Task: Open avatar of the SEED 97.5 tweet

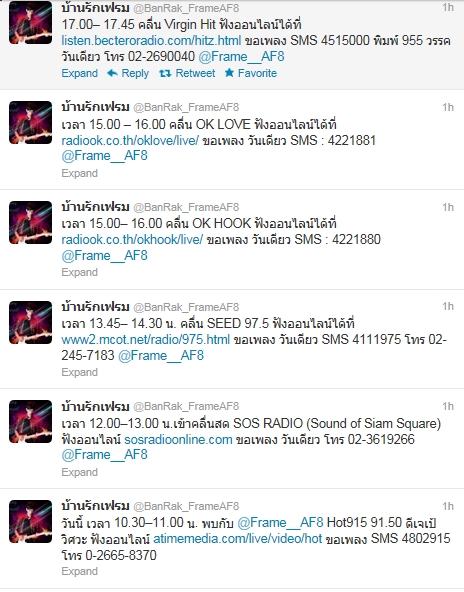Action: tap(31, 322)
